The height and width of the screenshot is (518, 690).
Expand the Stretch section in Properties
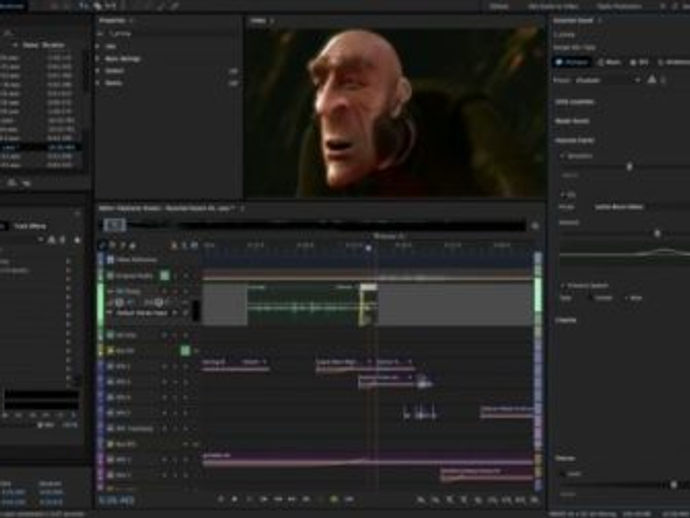pos(98,71)
